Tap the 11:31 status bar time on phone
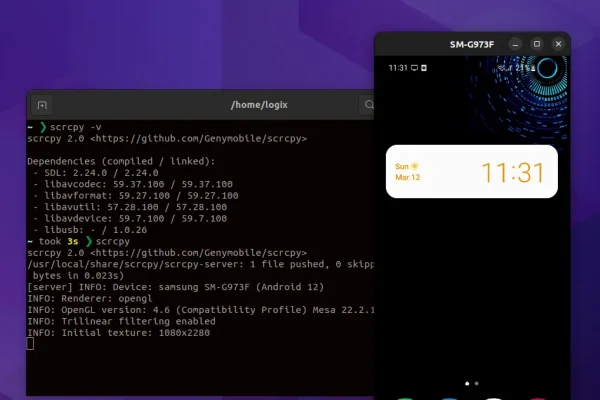 point(398,68)
